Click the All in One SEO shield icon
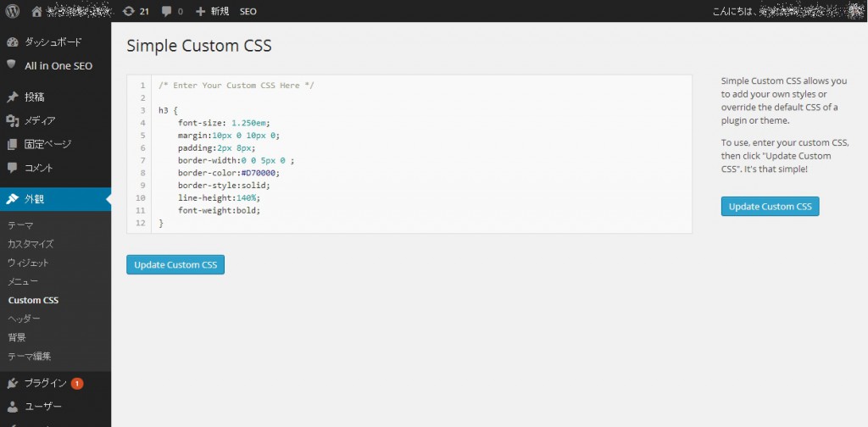 pyautogui.click(x=13, y=65)
